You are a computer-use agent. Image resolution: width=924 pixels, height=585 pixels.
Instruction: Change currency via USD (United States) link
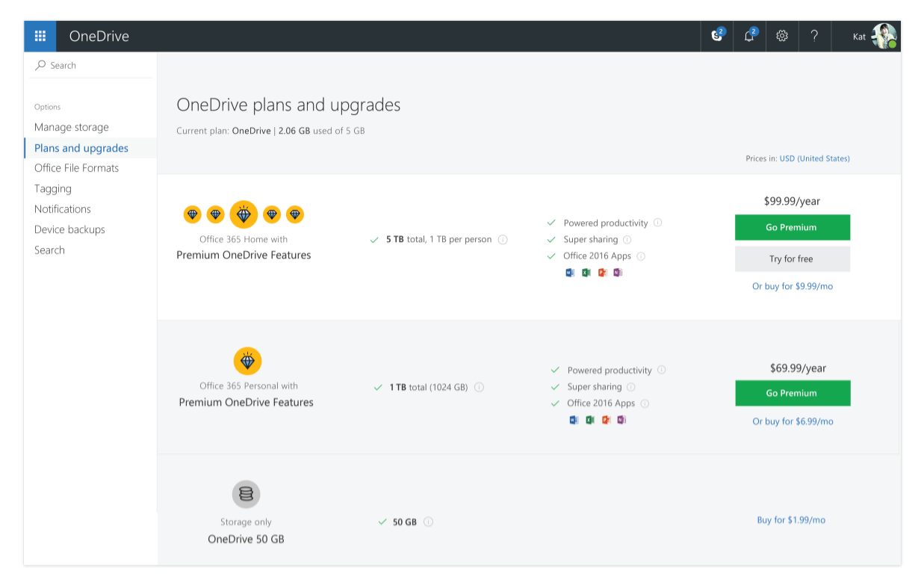point(814,158)
